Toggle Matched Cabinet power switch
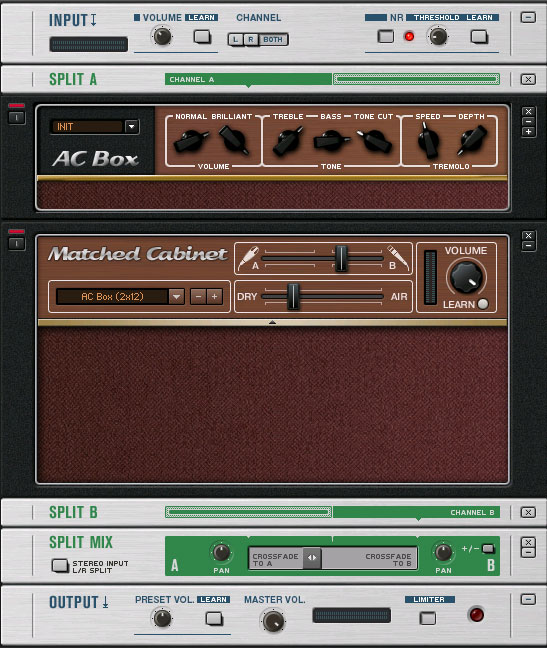 (16, 243)
